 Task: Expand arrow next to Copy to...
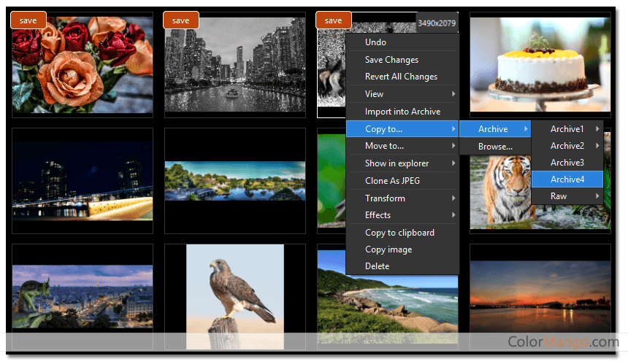coord(453,129)
